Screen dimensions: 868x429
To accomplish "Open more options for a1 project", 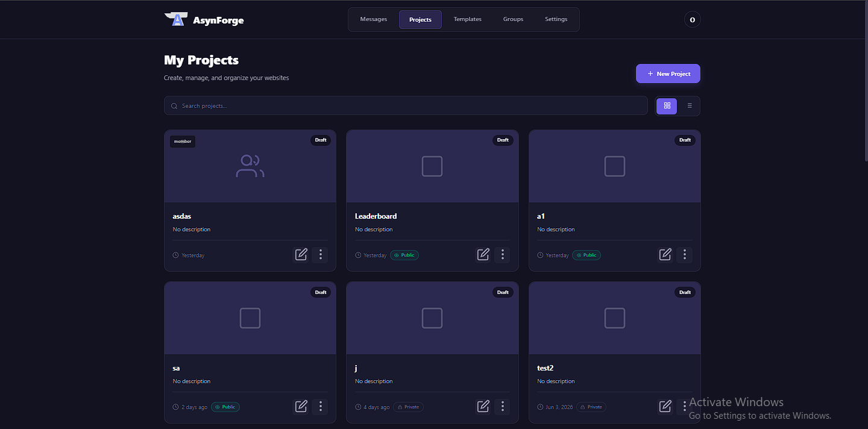I will [685, 254].
